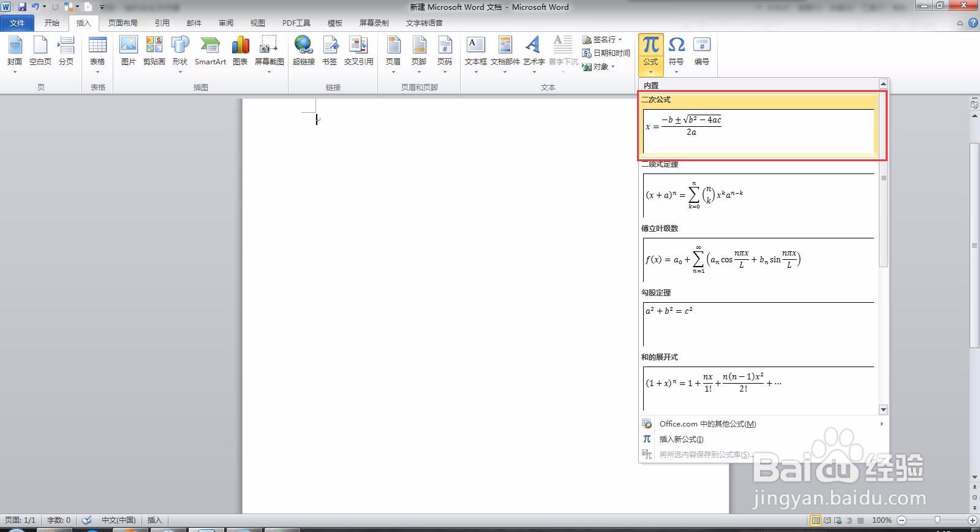Switch to the Mailings (邮件) tab
This screenshot has width=980, height=532.
point(194,23)
